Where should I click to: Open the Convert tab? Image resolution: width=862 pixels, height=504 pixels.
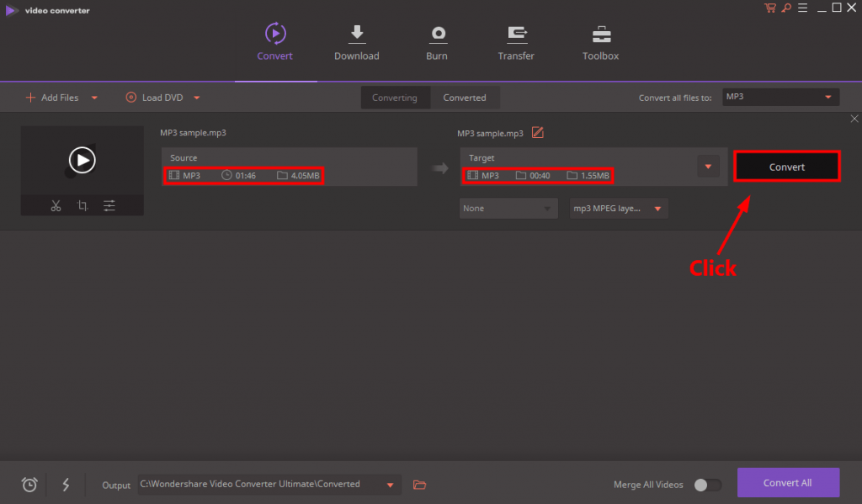tap(275, 42)
